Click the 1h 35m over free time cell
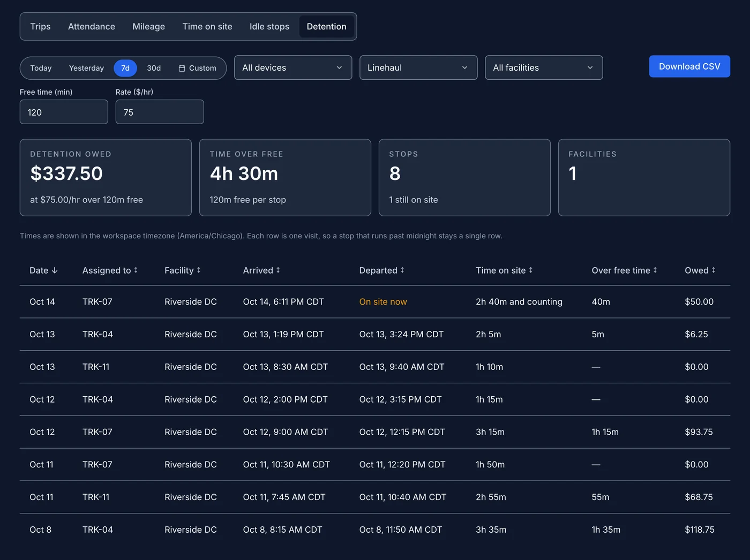This screenshot has height=560, width=750. [x=606, y=529]
